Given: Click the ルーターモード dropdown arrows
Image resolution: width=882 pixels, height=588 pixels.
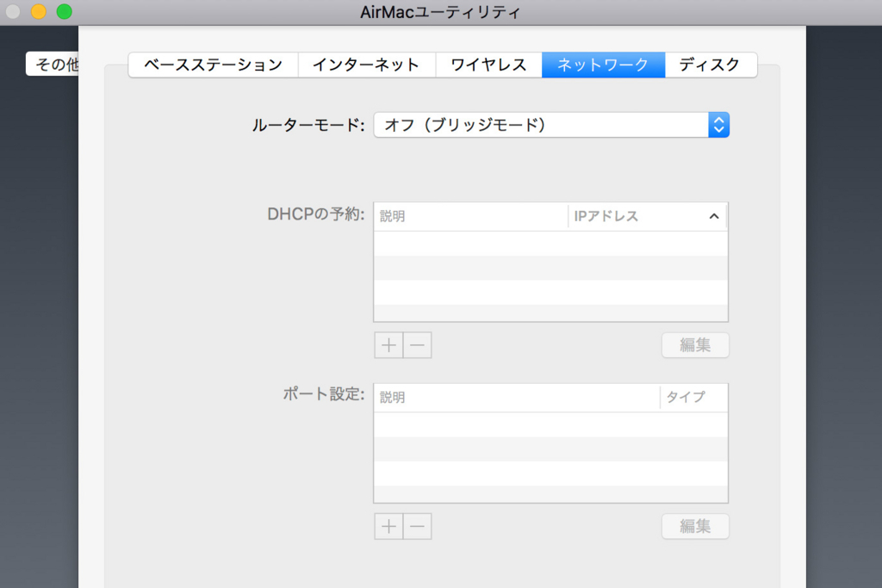Looking at the screenshot, I should click(719, 125).
